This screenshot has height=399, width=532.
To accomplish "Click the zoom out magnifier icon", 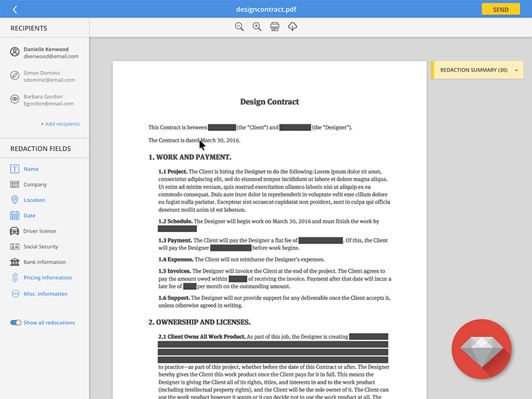I will [x=239, y=27].
